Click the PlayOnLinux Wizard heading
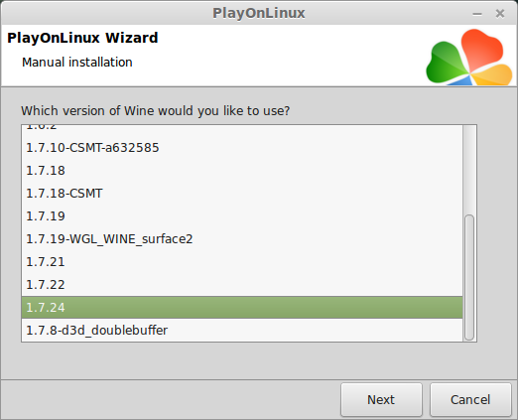This screenshot has width=518, height=420. tap(82, 38)
